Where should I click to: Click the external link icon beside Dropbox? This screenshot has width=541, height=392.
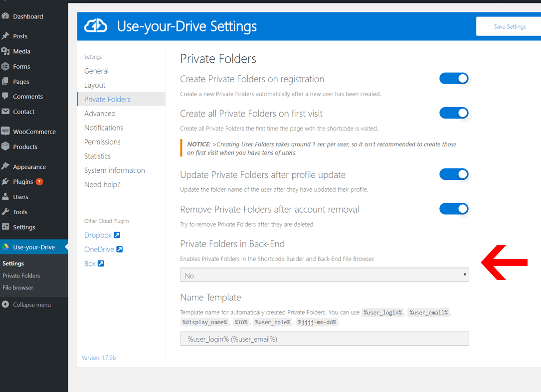(x=117, y=235)
